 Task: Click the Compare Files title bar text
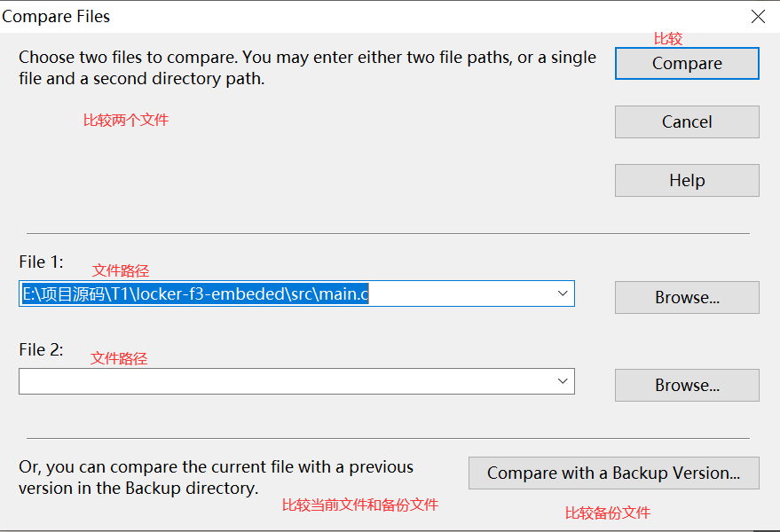57,16
